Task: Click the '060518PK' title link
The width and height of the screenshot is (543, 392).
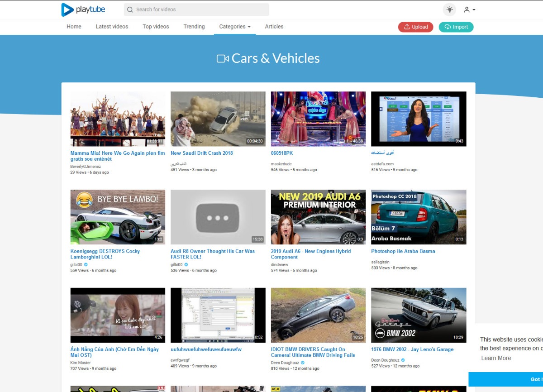Action: [282, 153]
